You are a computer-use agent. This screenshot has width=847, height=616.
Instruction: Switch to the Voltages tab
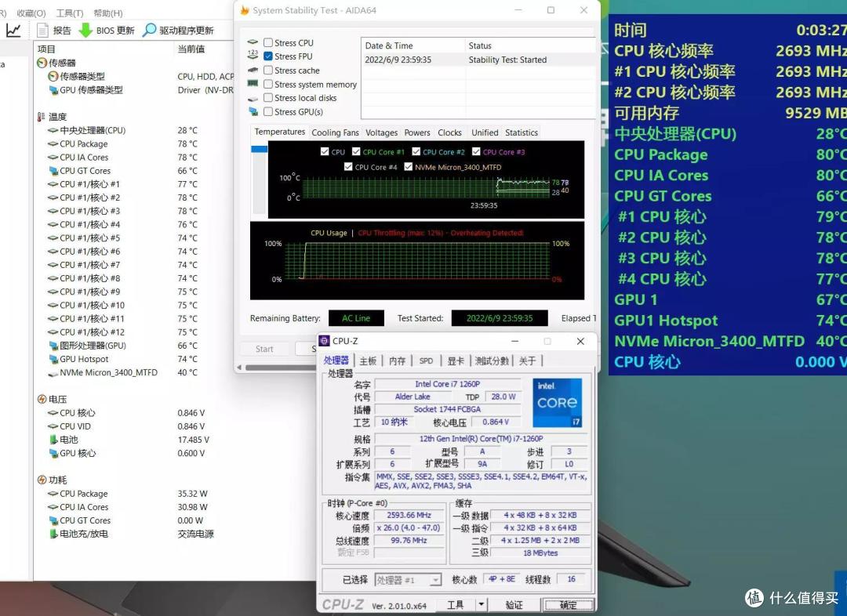pyautogui.click(x=381, y=132)
